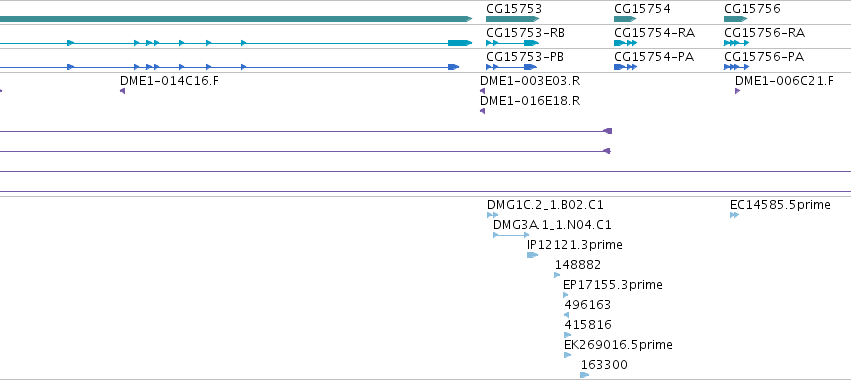Select the CG15756 gene label
The height and width of the screenshot is (380, 851).
[752, 9]
